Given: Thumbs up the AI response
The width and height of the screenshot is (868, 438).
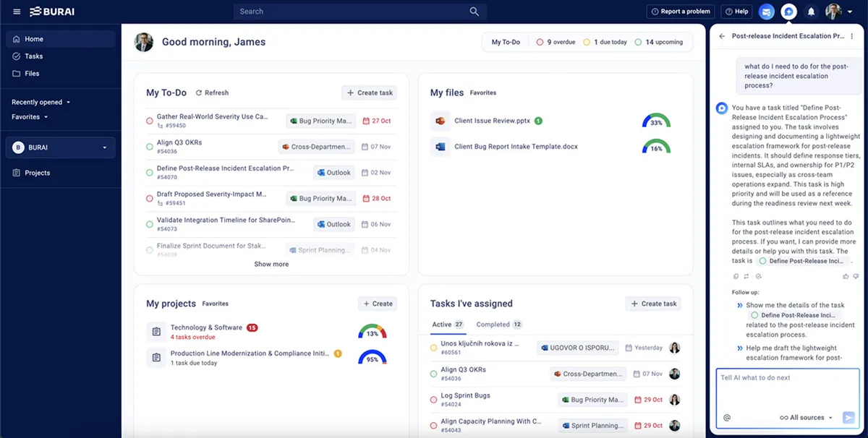Looking at the screenshot, I should coord(846,276).
